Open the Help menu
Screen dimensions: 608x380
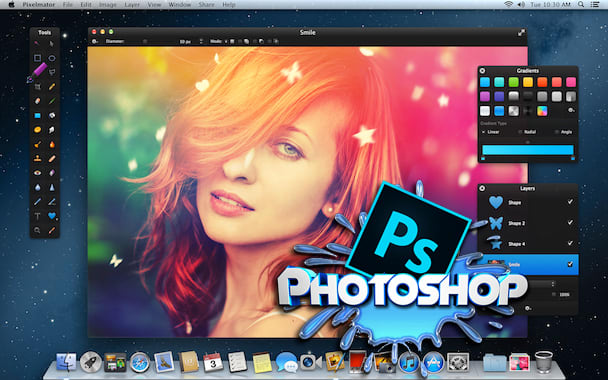[x=229, y=5]
